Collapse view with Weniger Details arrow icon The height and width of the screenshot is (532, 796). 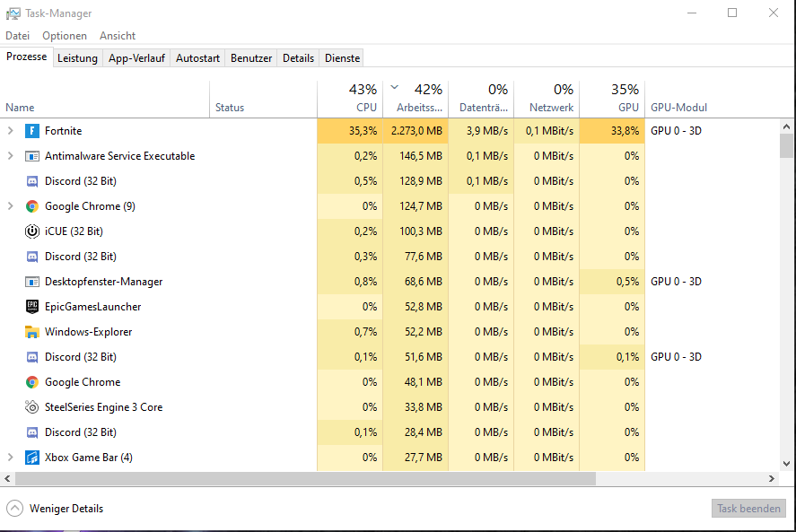[14, 508]
